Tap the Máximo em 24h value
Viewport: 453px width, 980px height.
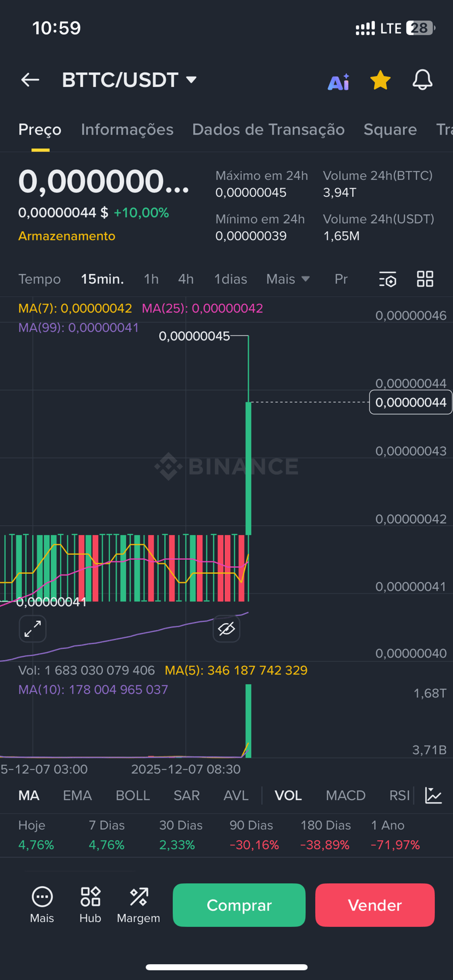click(x=251, y=193)
